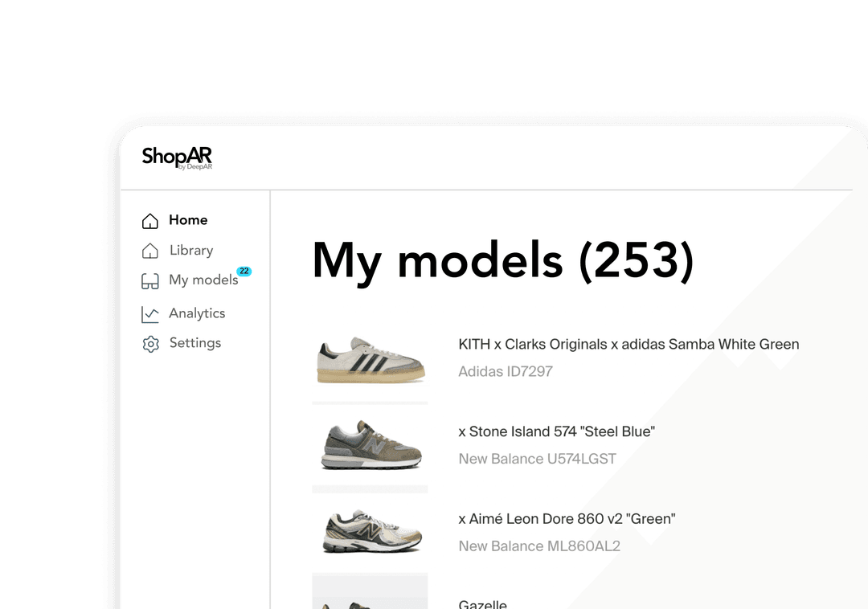This screenshot has width=868, height=609.
Task: Click the x Stone Island 574 "Steel Blue" title
Action: (556, 432)
